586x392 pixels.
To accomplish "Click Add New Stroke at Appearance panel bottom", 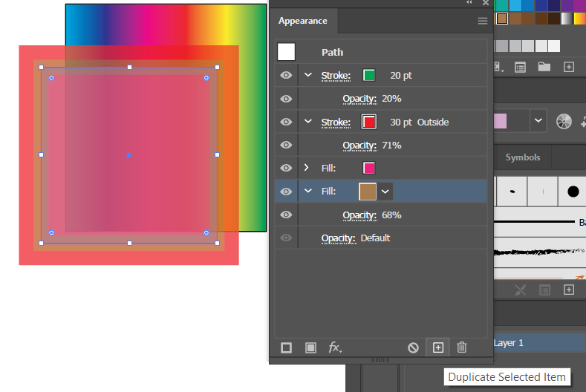I will (286, 348).
